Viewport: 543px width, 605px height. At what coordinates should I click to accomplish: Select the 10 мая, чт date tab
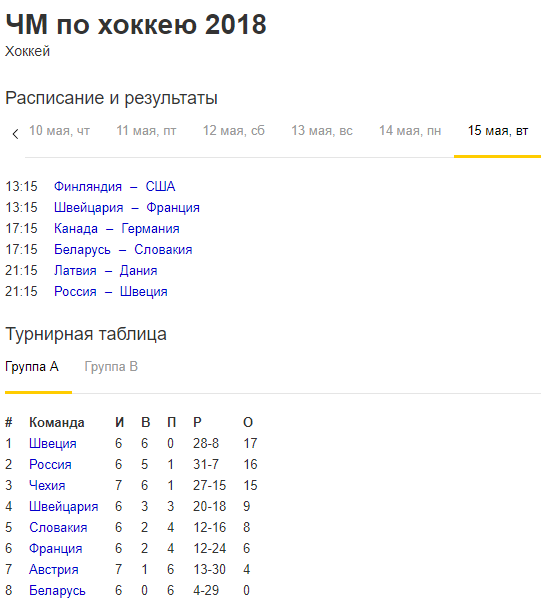[59, 131]
